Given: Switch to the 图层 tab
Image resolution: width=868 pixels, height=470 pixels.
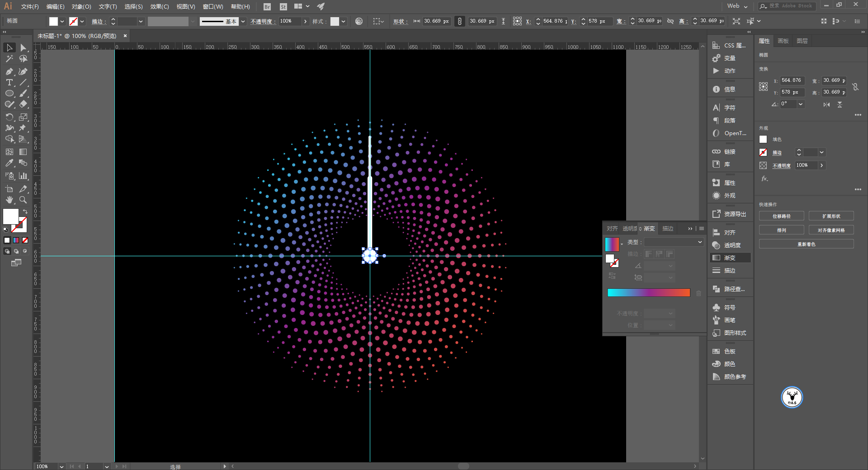Looking at the screenshot, I should [x=802, y=41].
